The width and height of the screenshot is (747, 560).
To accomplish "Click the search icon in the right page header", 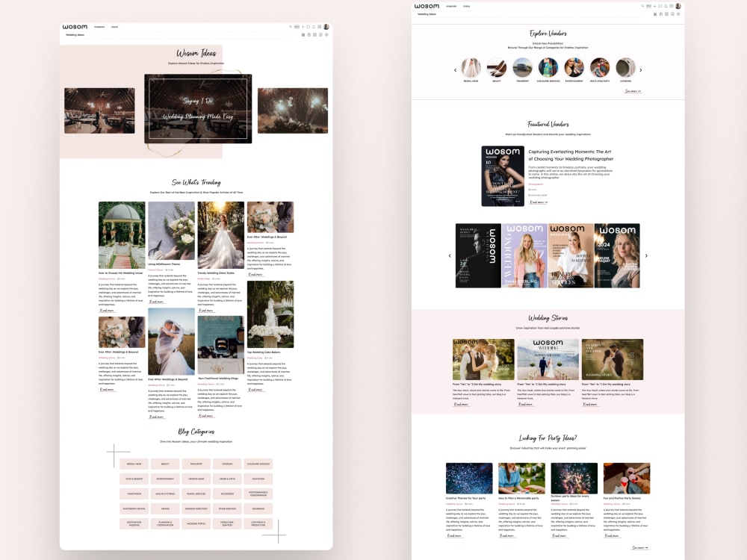I will tap(642, 6).
